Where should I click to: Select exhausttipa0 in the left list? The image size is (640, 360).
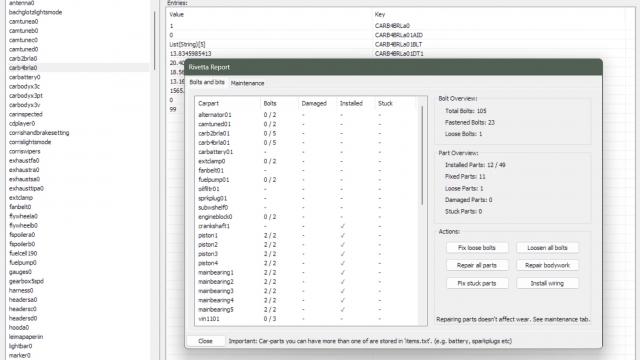pos(26,188)
